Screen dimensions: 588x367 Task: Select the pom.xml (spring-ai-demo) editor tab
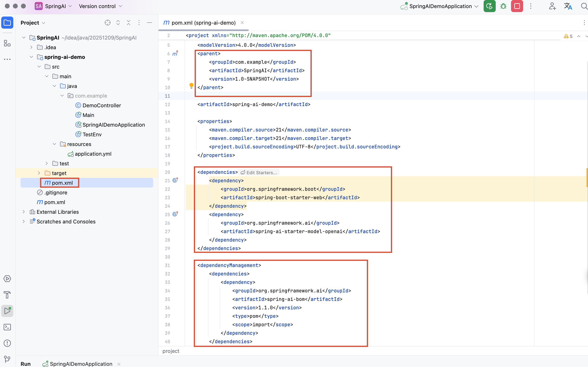point(203,23)
